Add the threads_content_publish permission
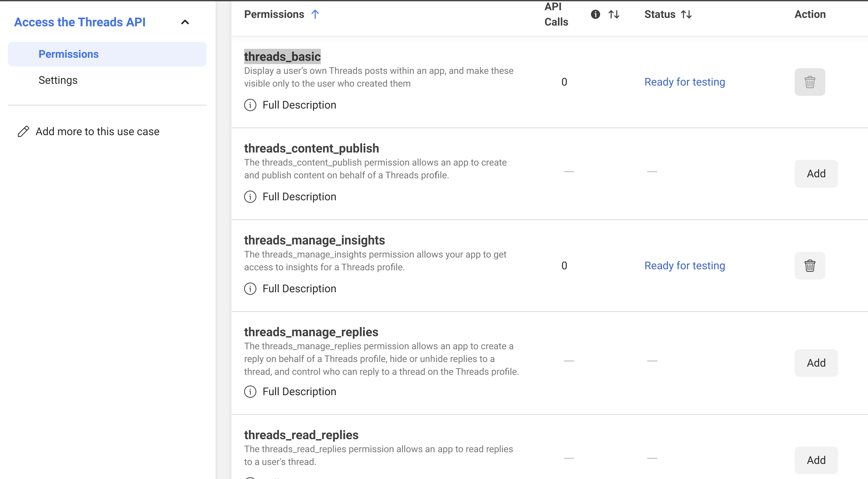Image resolution: width=868 pixels, height=479 pixels. pos(816,173)
